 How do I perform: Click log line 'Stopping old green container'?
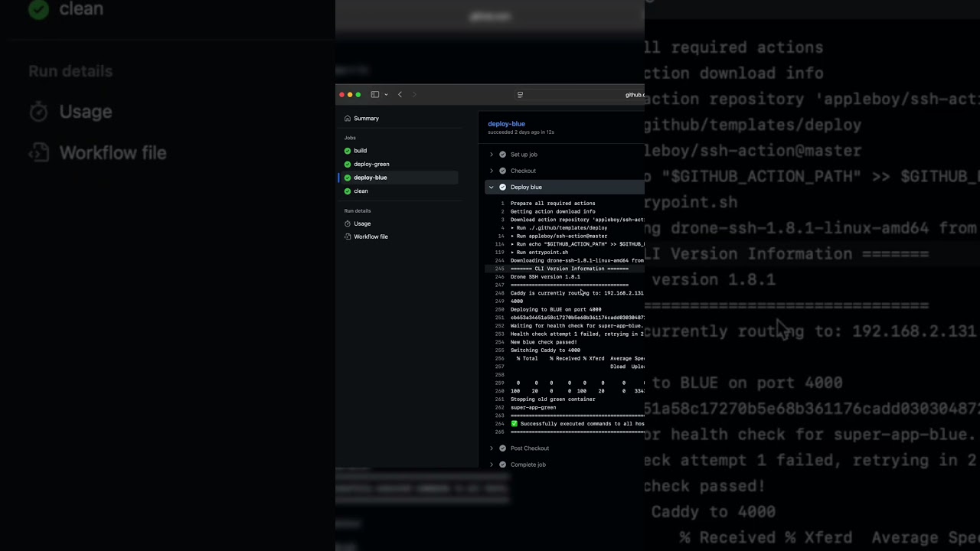click(553, 399)
